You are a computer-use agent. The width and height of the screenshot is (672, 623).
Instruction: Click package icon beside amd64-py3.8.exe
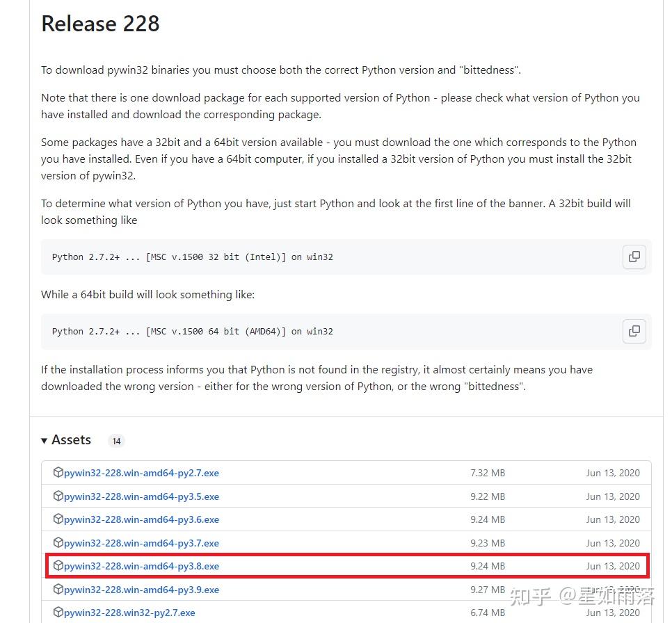[58, 565]
